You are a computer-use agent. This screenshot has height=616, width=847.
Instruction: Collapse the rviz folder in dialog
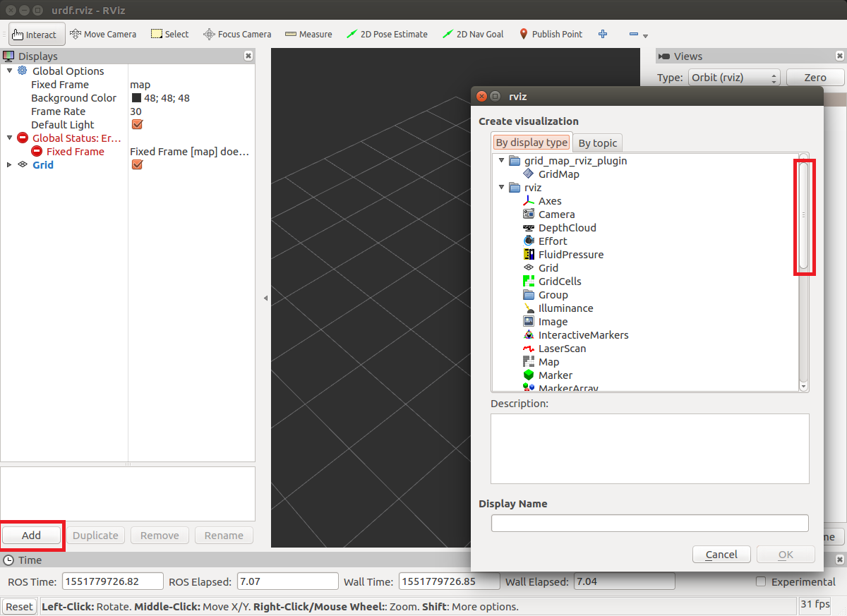click(x=502, y=188)
